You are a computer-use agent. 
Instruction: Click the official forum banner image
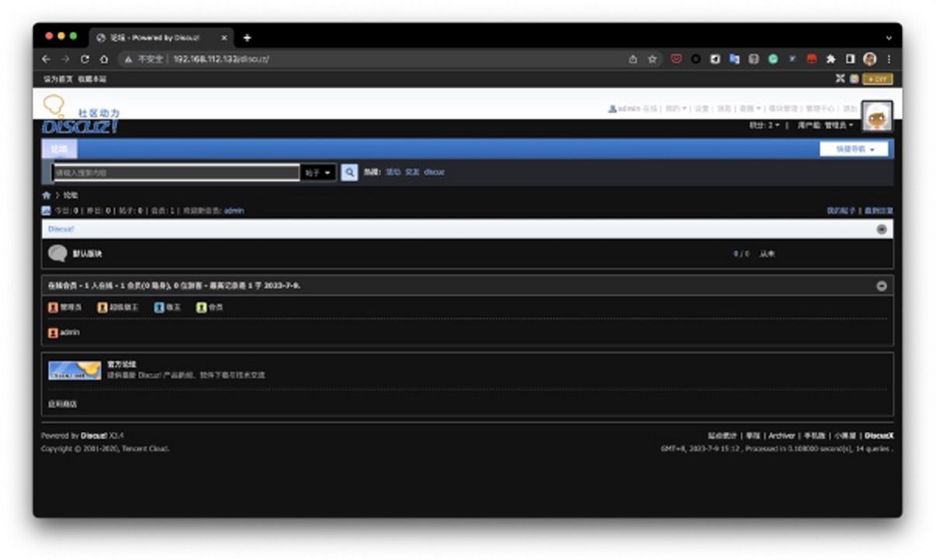[x=75, y=371]
